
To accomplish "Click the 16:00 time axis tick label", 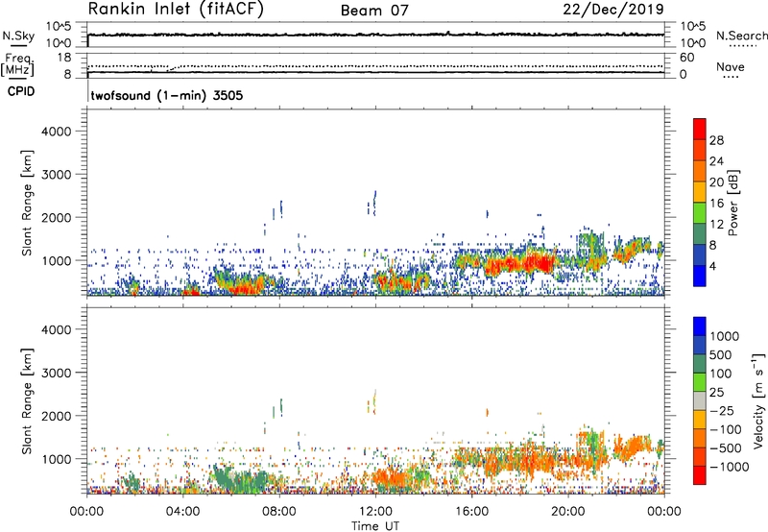I will click(471, 512).
